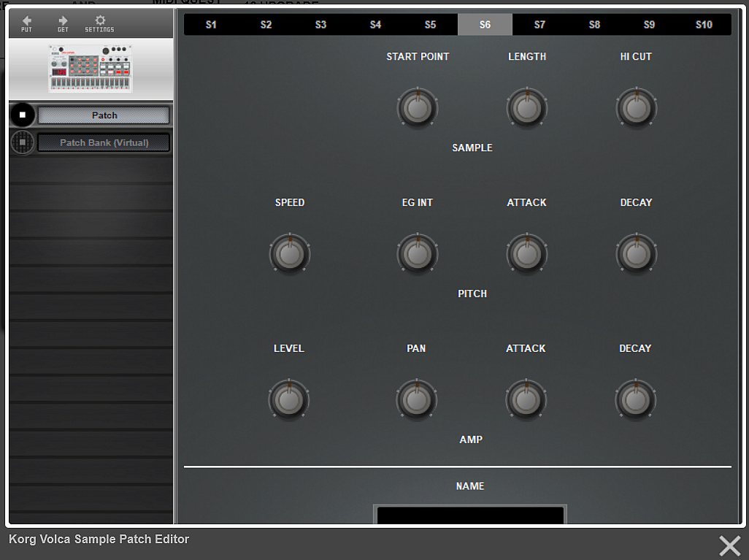Click the Pitch EG INT knob
The height and width of the screenshot is (560, 749).
click(x=418, y=254)
